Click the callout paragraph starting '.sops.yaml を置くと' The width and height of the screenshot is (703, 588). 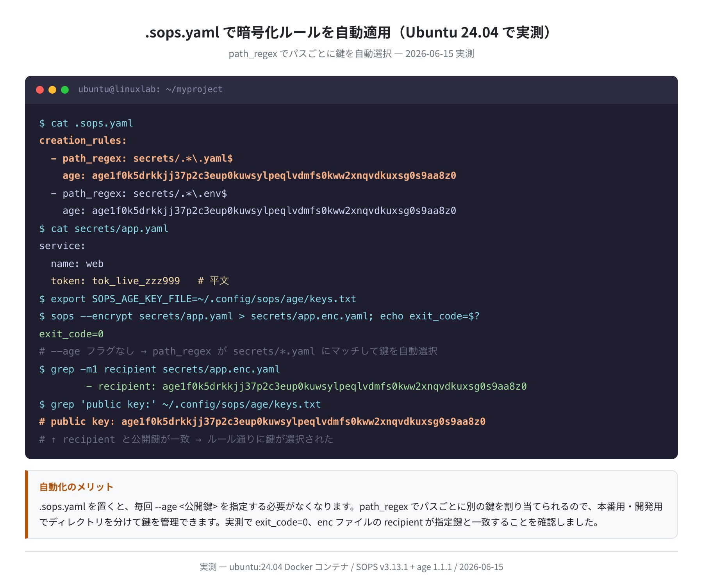pos(351,514)
